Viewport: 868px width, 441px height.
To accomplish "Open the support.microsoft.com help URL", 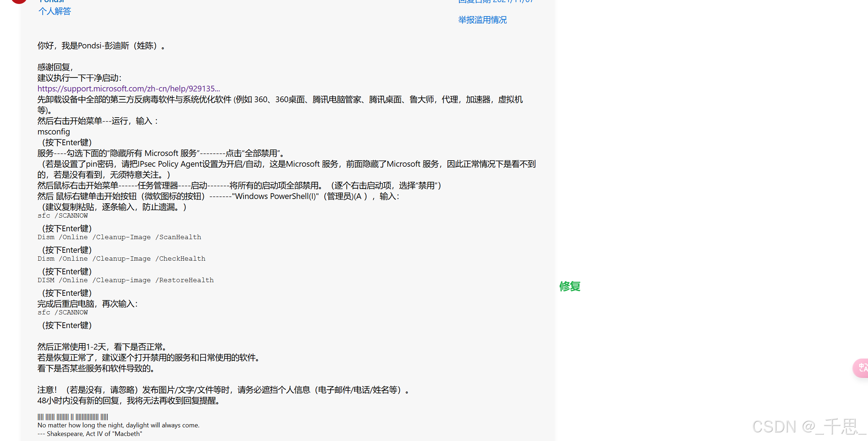I will [128, 89].
